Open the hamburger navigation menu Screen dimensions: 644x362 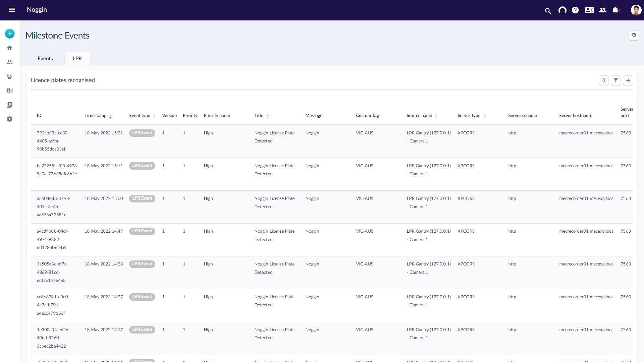pos(12,10)
